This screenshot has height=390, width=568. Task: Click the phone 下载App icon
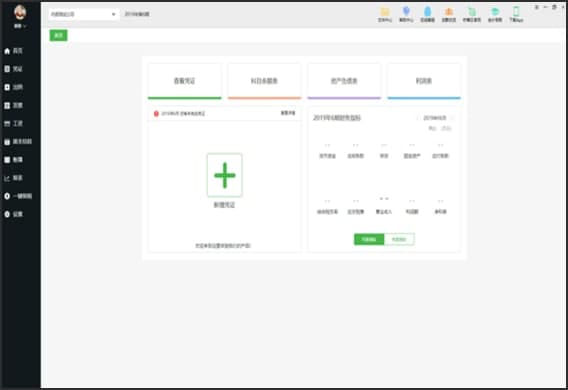coord(516,14)
